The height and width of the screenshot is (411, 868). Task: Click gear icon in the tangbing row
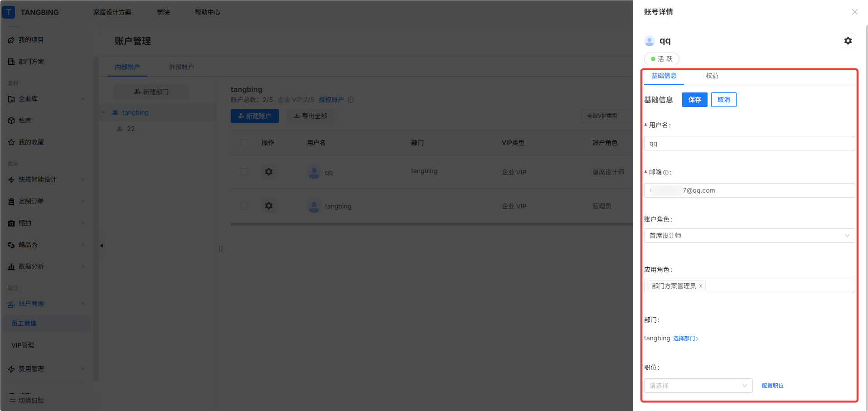point(269,206)
